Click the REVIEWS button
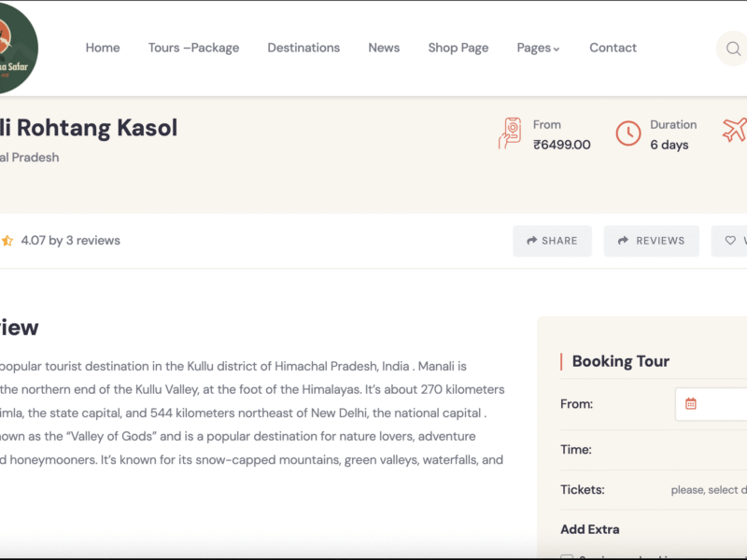747x560 pixels. 651,241
